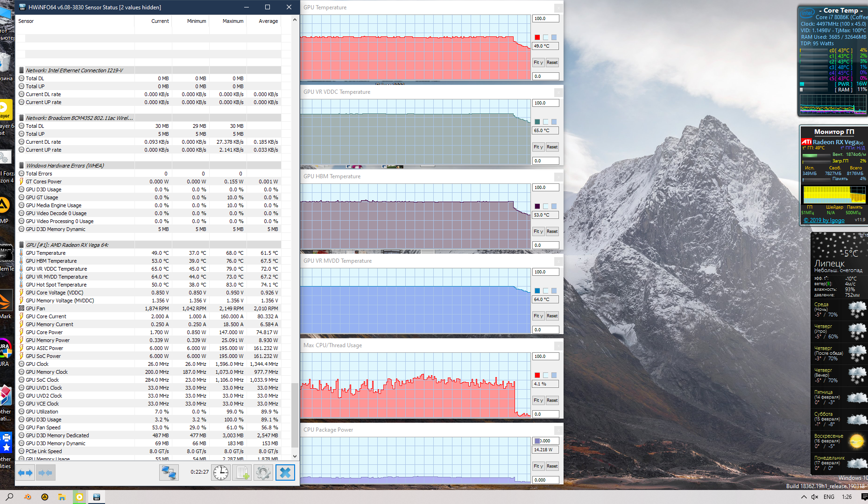Click the sensor list vertical scrollbar thumb
868x504 pixels.
295,415
